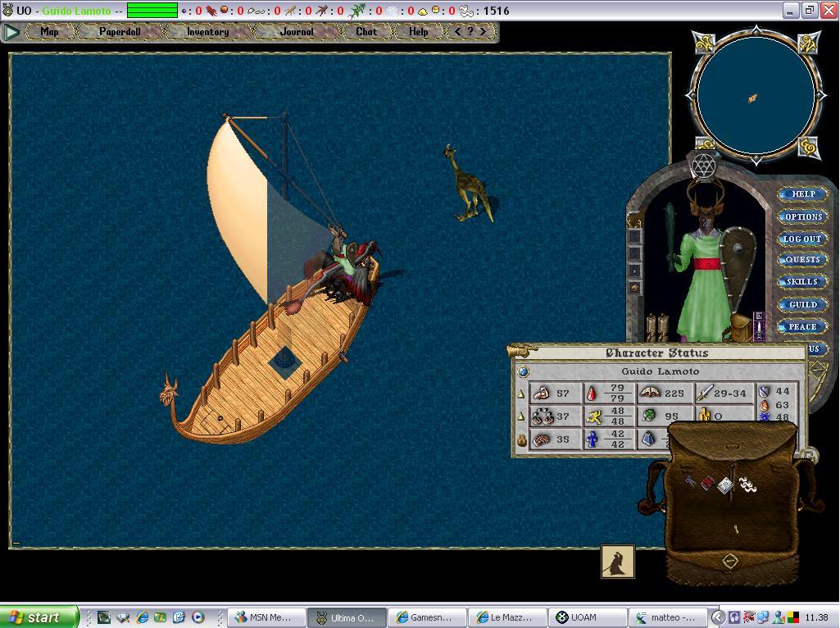Screen dimensions: 840x628
Task: Click the green clover luck icon
Action: click(x=649, y=416)
